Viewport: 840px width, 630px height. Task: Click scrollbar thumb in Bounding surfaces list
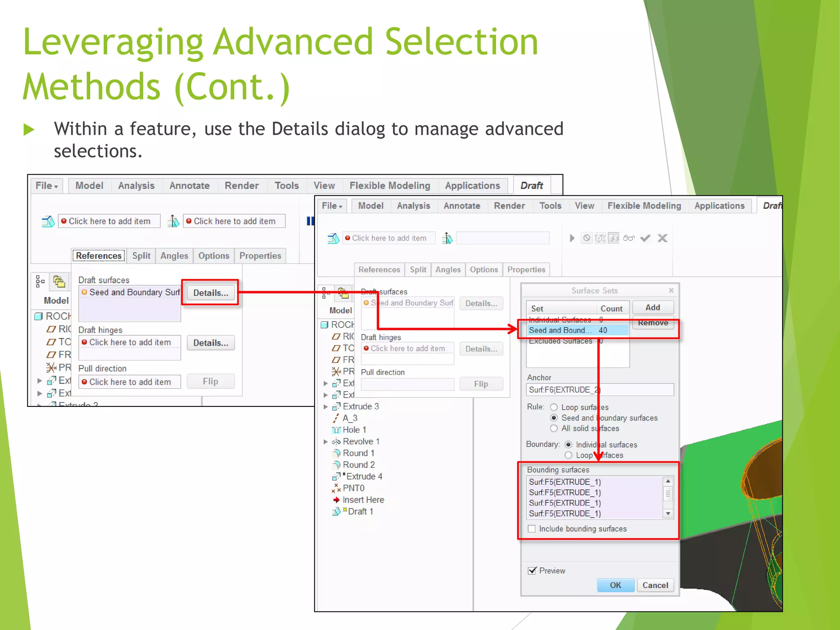[x=668, y=494]
